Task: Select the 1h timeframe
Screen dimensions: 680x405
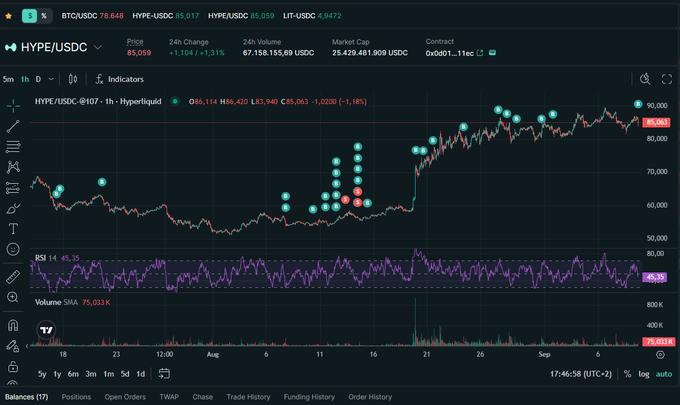Action: (25, 79)
